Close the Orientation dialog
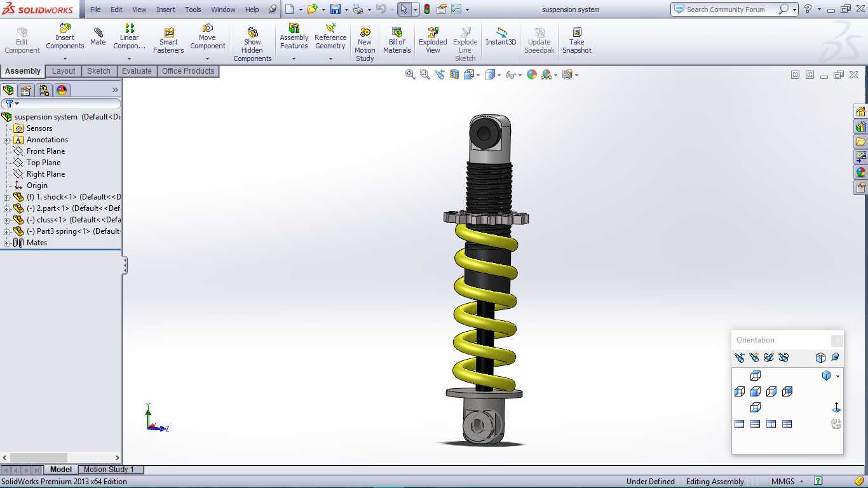 pos(837,340)
